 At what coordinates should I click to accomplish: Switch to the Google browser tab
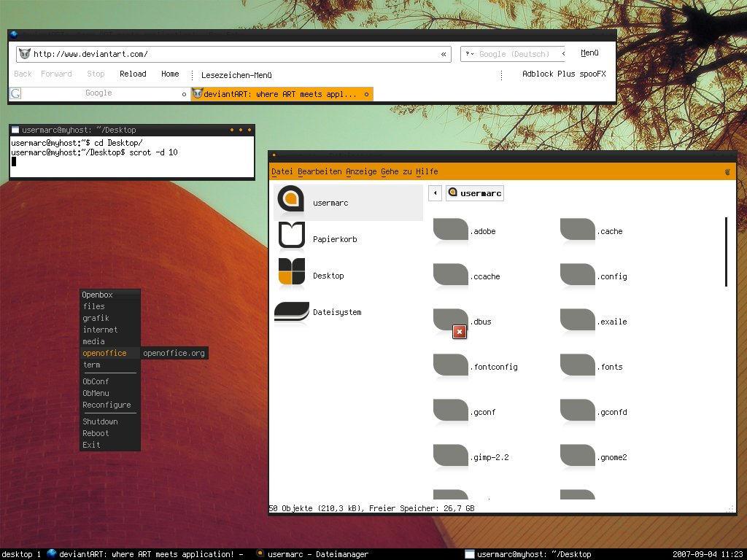(99, 93)
